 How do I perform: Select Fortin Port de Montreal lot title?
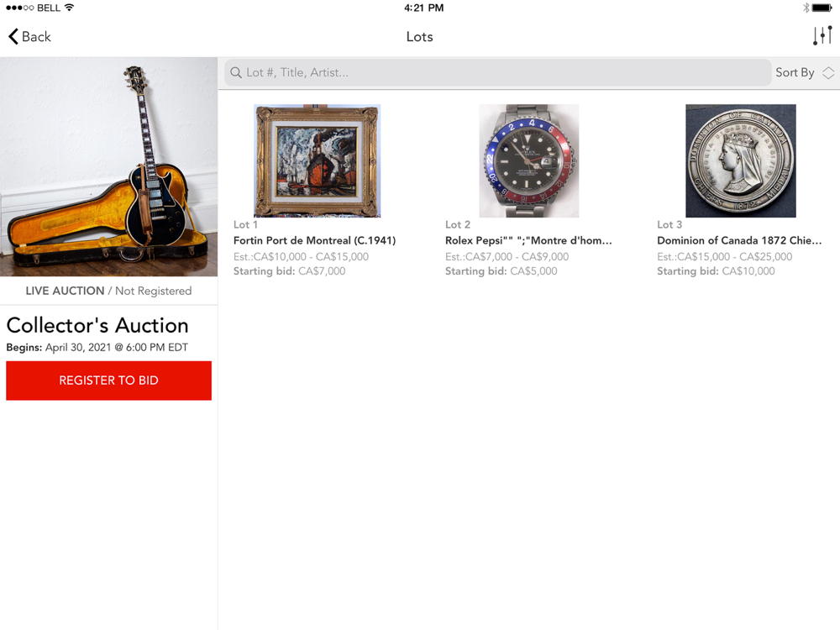pyautogui.click(x=314, y=240)
